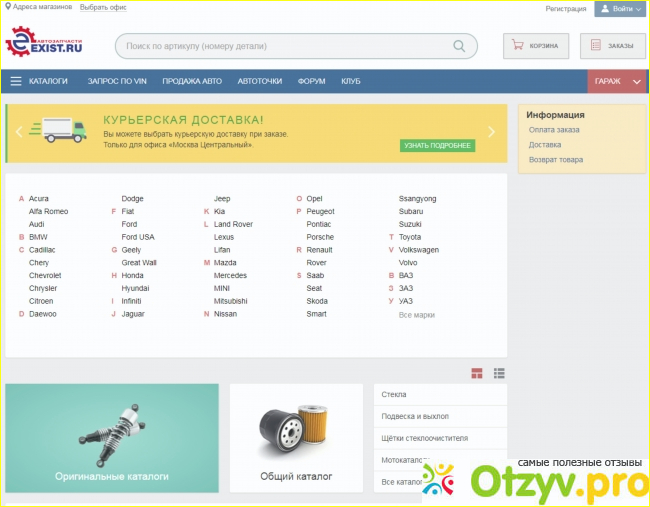Click the magnifier search icon
This screenshot has height=507, width=650.
459,46
